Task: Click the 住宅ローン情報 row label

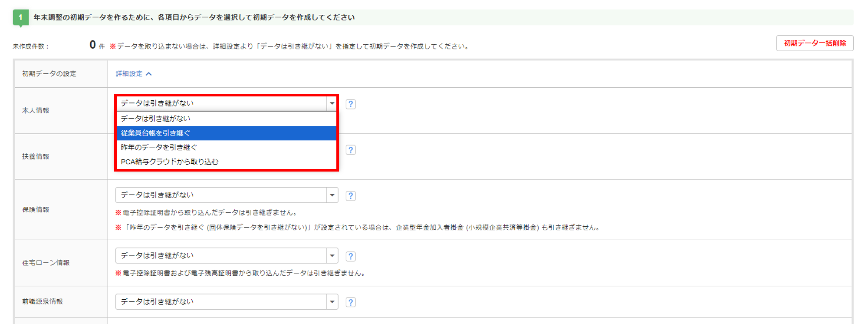Action: pyautogui.click(x=46, y=263)
